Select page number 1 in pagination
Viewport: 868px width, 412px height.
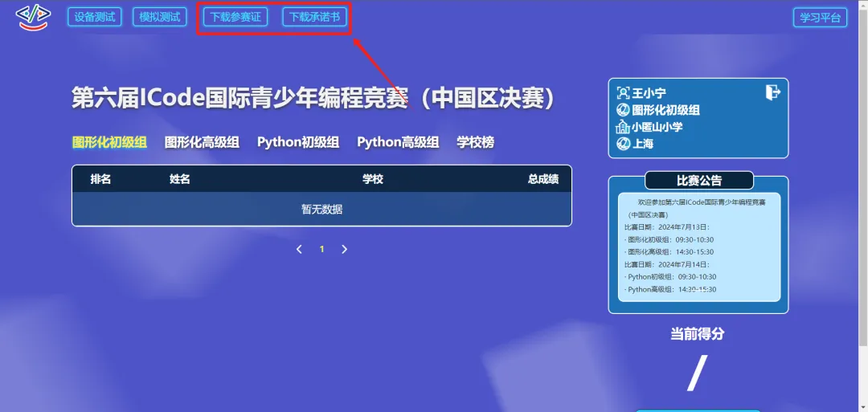click(x=321, y=250)
